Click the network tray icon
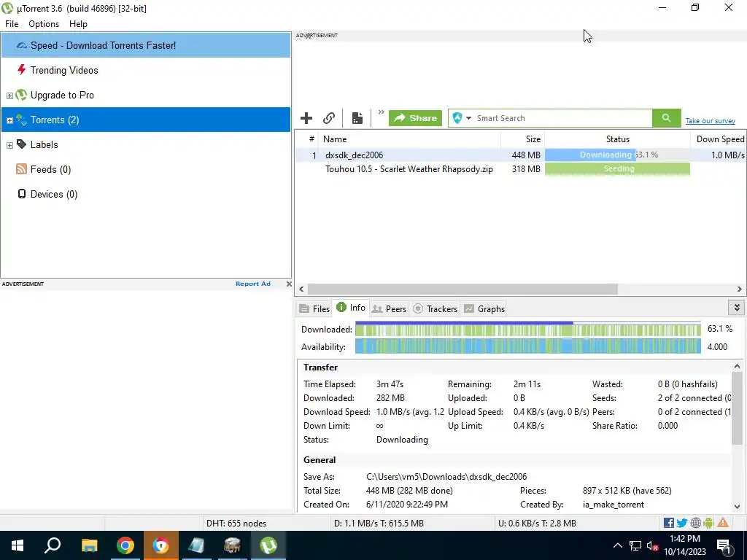 635,545
